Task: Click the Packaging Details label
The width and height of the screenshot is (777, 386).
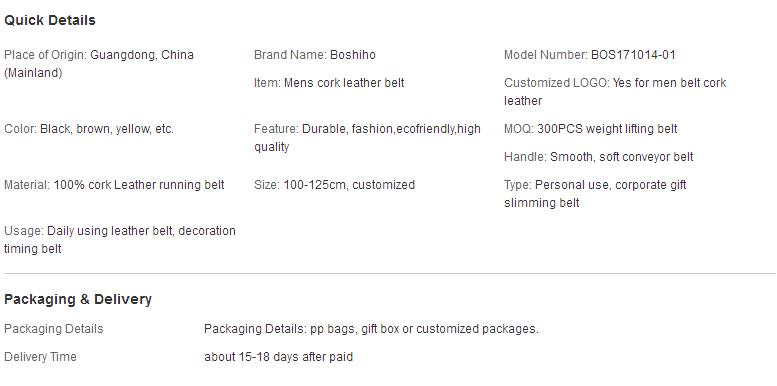Action: [x=54, y=329]
